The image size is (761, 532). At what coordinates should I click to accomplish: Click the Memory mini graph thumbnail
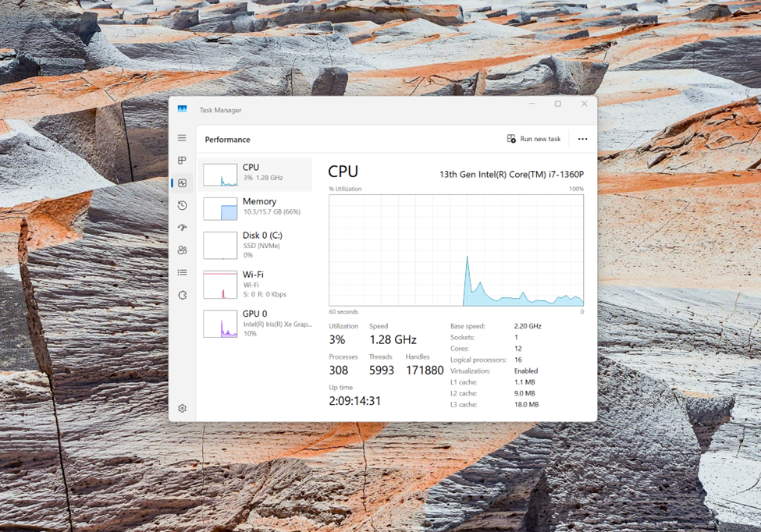220,208
